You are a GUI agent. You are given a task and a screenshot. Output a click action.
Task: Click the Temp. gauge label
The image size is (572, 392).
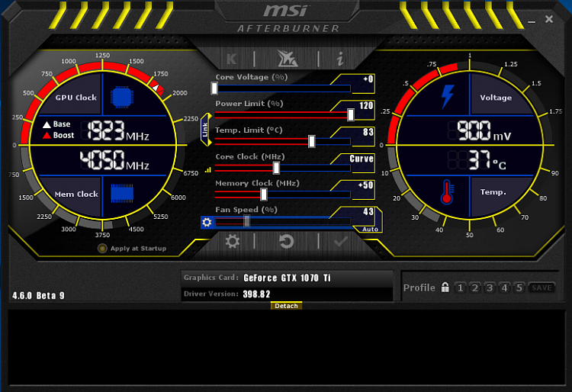[x=493, y=192]
